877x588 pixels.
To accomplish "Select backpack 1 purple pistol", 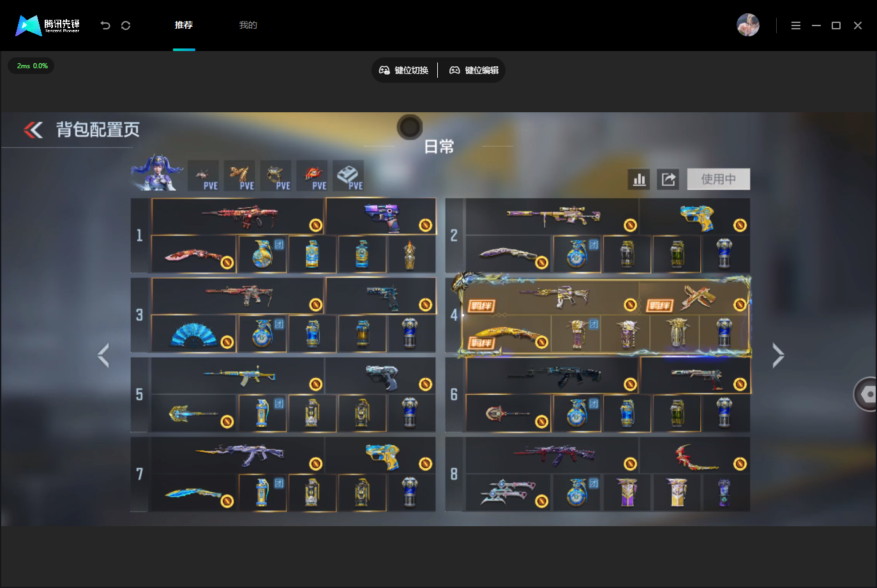I will click(381, 216).
